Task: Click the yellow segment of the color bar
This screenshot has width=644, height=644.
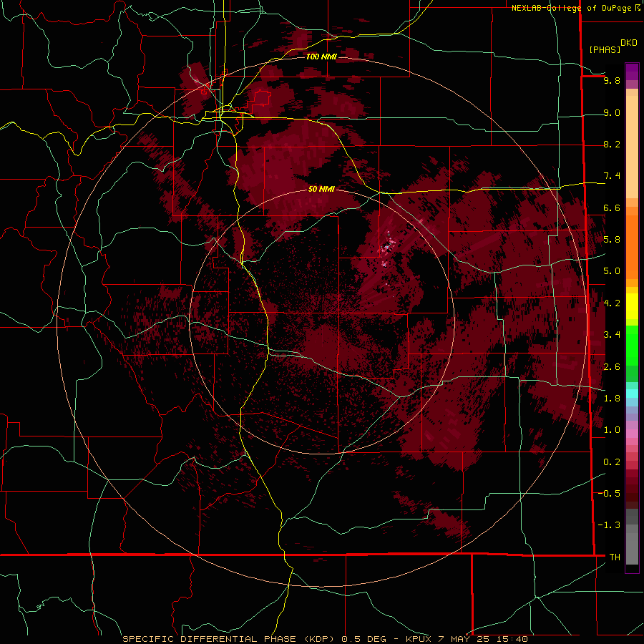Action: 632,306
